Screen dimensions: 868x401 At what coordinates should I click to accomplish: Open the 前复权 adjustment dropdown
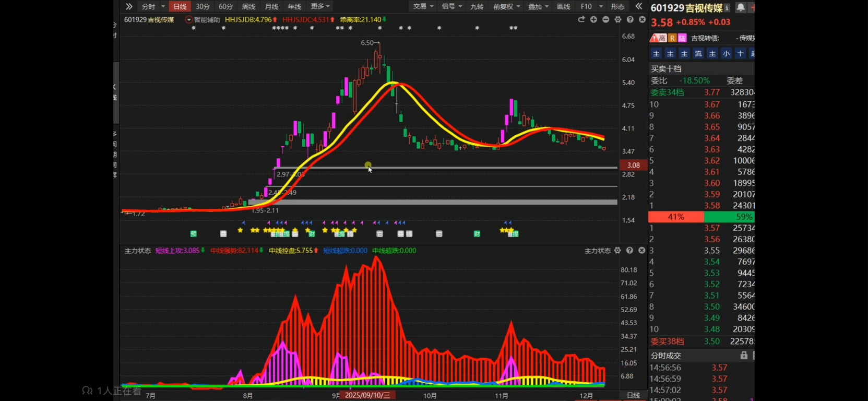506,6
